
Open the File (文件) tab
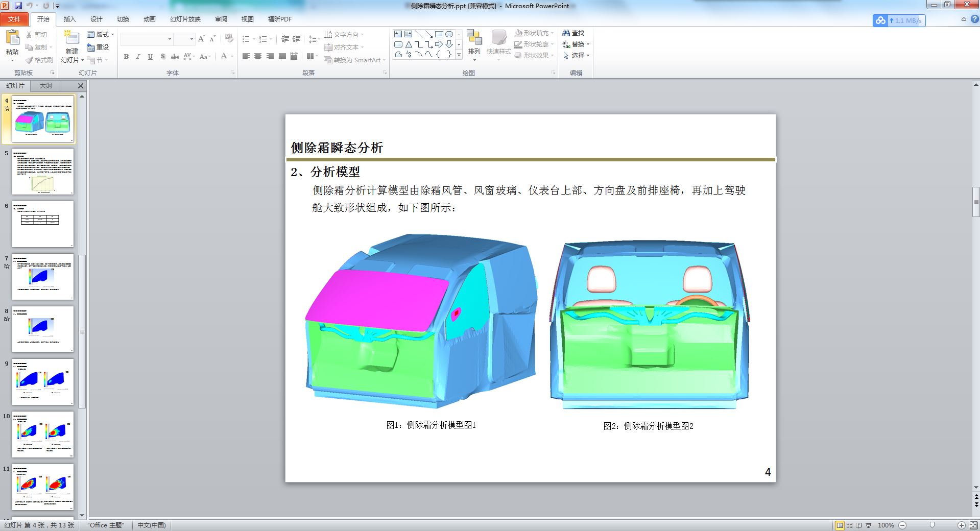coord(14,19)
